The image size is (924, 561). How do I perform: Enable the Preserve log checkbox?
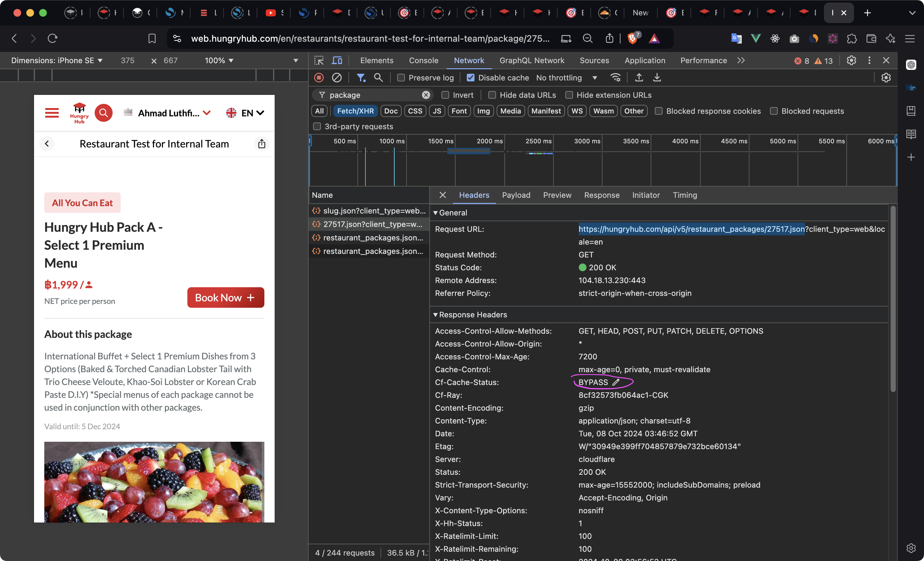pyautogui.click(x=401, y=78)
